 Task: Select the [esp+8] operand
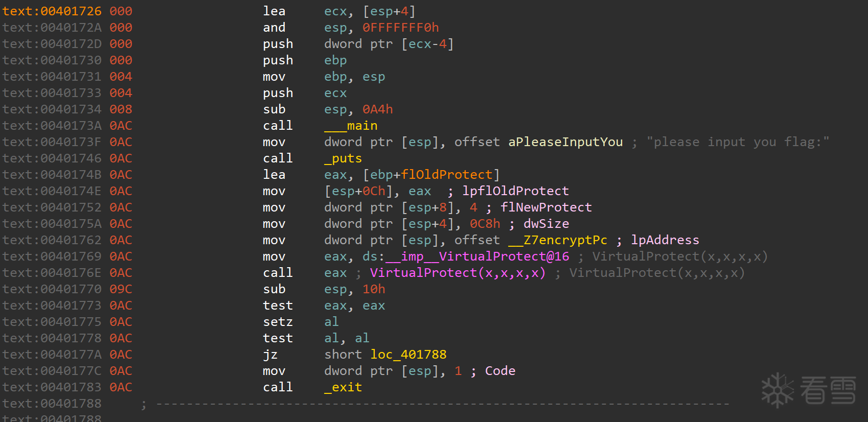(x=427, y=207)
